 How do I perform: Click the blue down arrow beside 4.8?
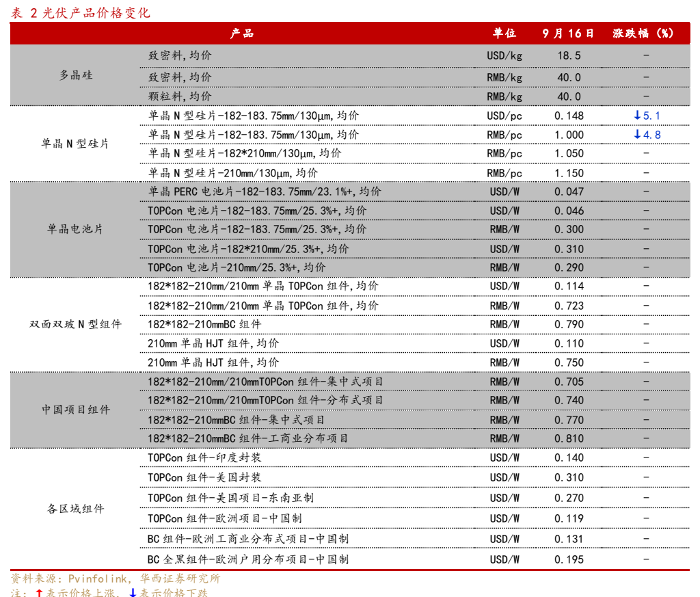tap(637, 134)
